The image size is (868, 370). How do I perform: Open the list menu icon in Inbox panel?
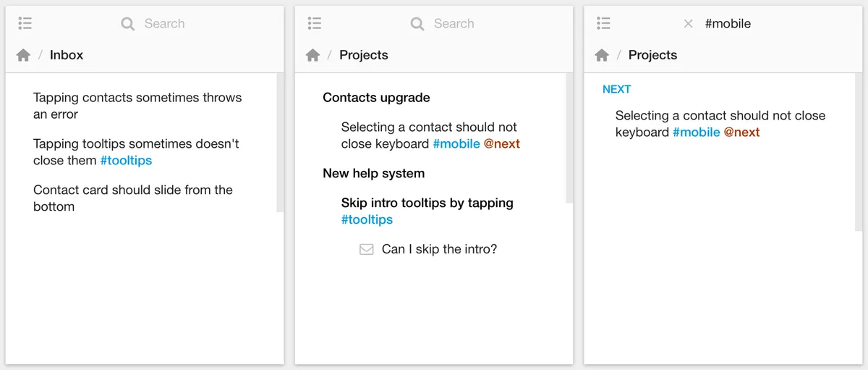tap(25, 23)
